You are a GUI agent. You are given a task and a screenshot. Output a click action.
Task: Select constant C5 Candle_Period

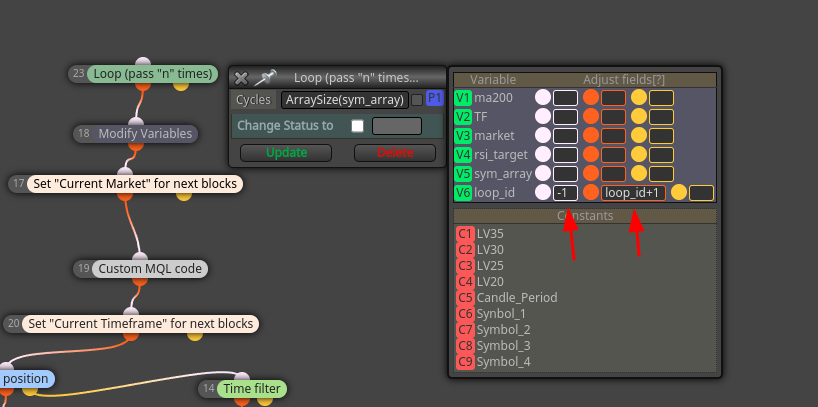tap(465, 297)
